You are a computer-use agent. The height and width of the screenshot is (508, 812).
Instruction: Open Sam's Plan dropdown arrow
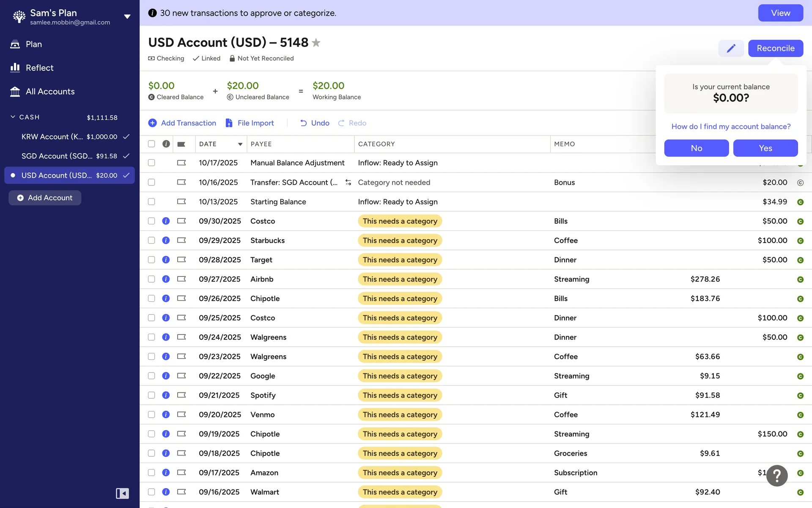coord(127,17)
